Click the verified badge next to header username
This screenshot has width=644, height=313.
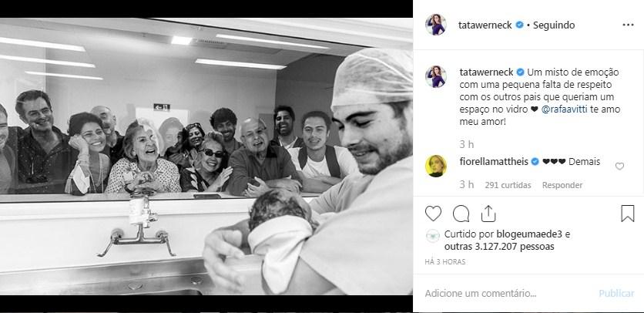point(519,25)
